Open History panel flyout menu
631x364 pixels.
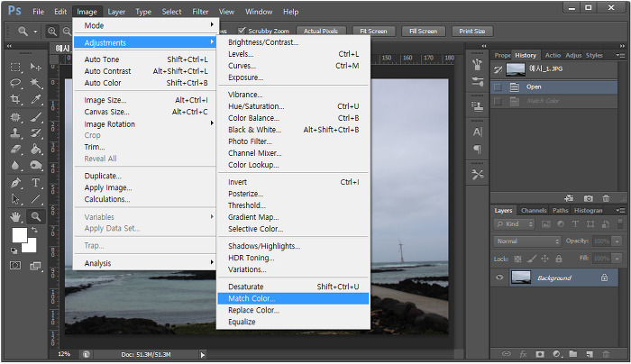pyautogui.click(x=620, y=55)
